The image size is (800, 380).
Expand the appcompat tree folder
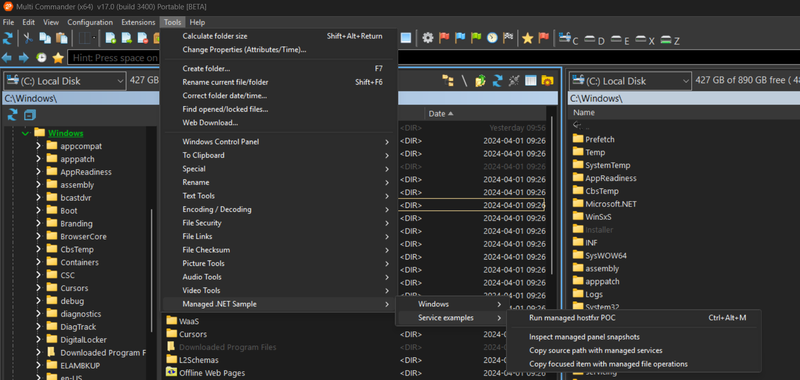38,146
